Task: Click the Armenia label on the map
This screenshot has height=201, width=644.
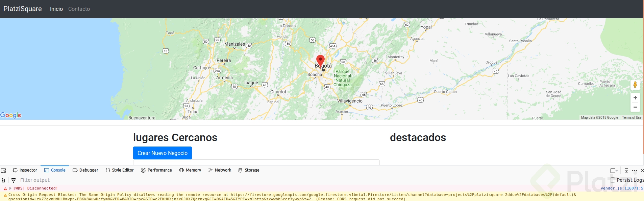Action: pos(224,77)
